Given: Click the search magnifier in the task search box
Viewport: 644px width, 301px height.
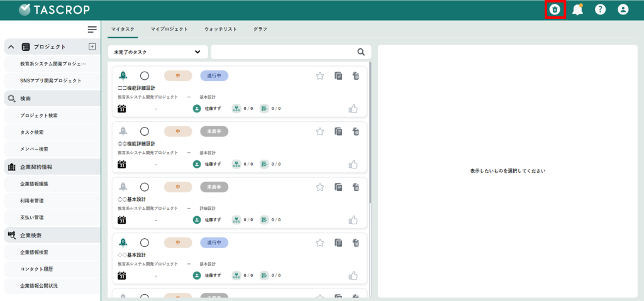Looking at the screenshot, I should [x=361, y=52].
